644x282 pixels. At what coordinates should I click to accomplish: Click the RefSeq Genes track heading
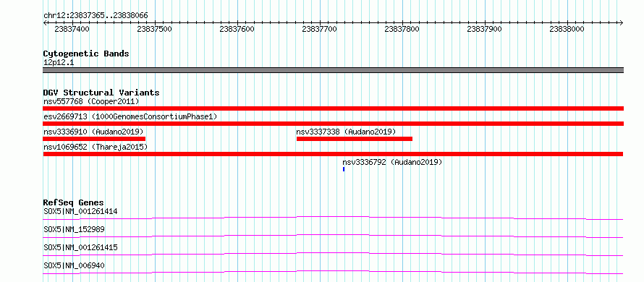click(x=74, y=202)
